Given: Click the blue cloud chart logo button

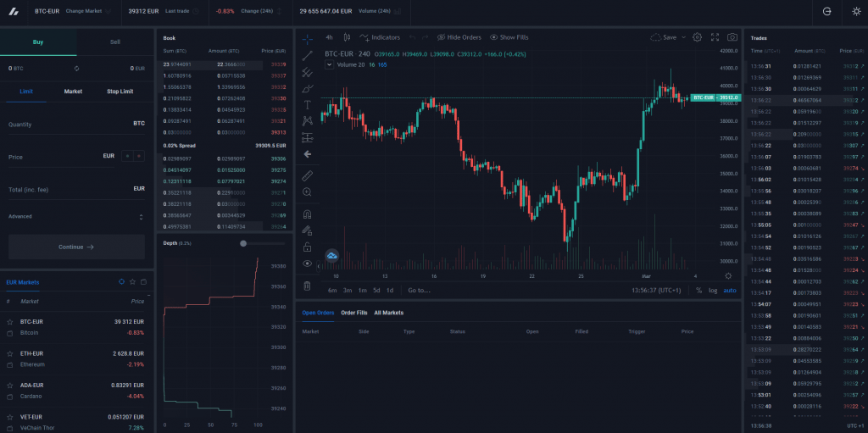Looking at the screenshot, I should [x=332, y=256].
